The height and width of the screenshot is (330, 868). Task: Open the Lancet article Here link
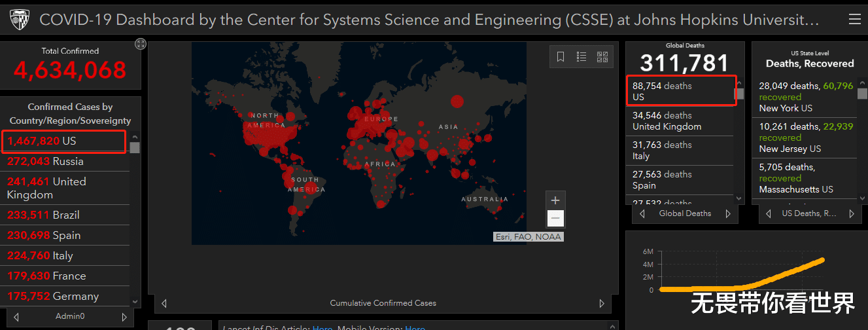pos(322,327)
